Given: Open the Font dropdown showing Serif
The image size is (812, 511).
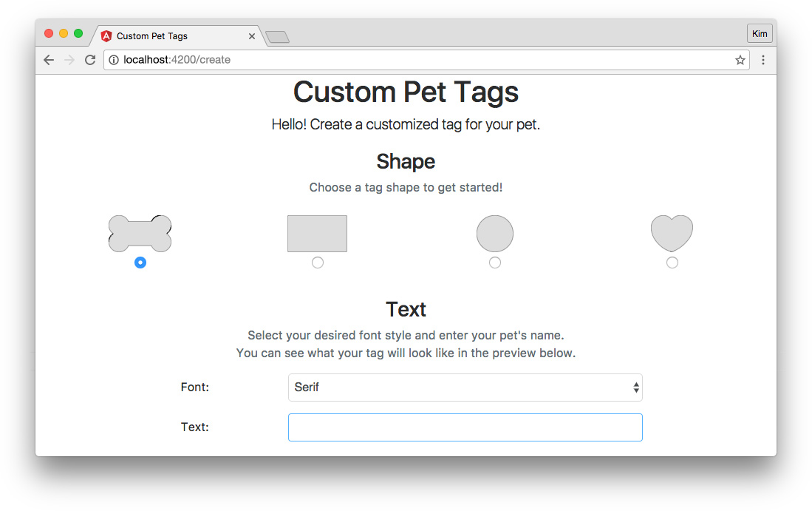Looking at the screenshot, I should pos(465,388).
